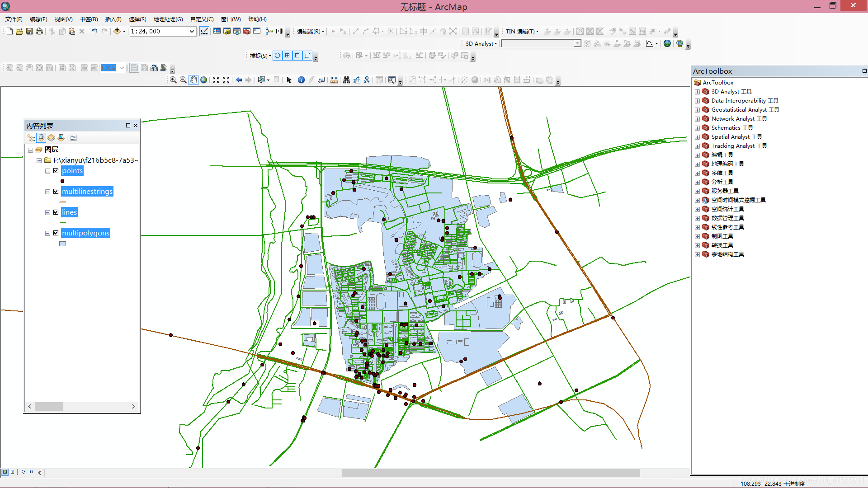Open the map scale dropdown
This screenshot has width=868, height=488.
pyautogui.click(x=192, y=31)
